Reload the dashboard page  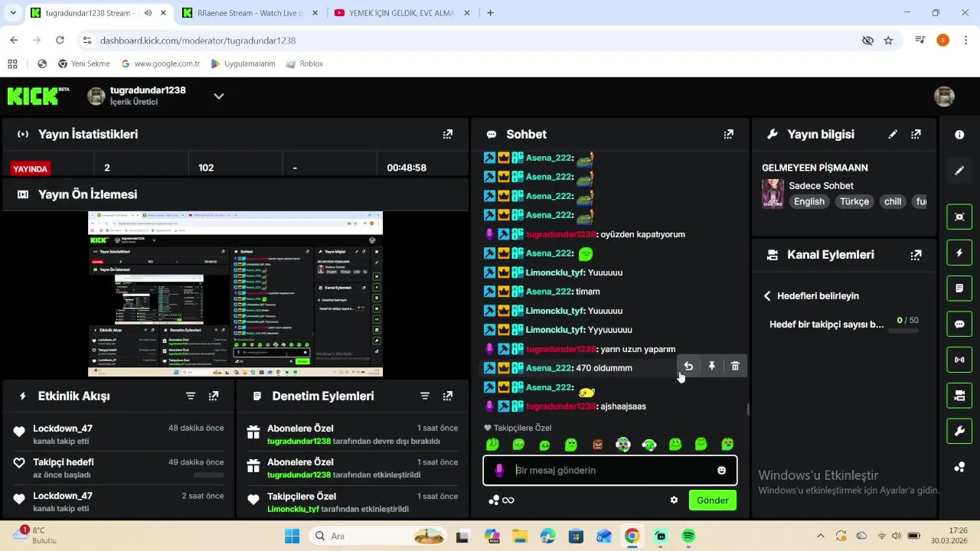coord(60,40)
